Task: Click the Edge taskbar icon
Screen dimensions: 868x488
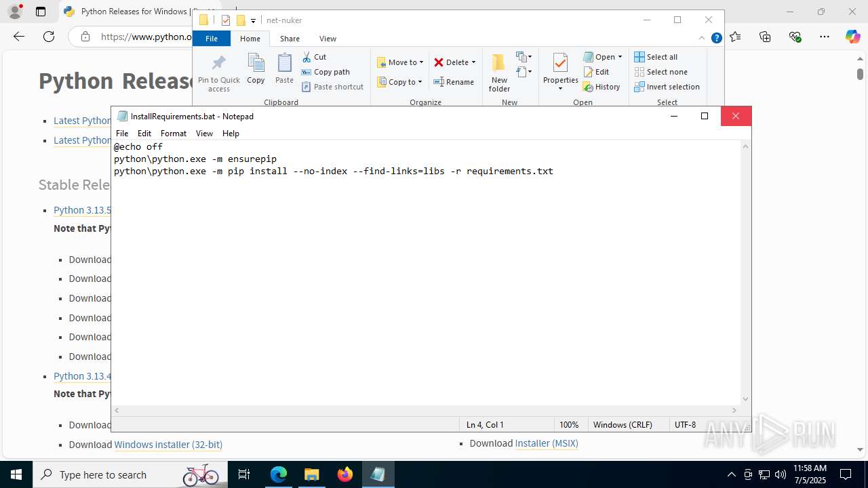Action: click(279, 474)
